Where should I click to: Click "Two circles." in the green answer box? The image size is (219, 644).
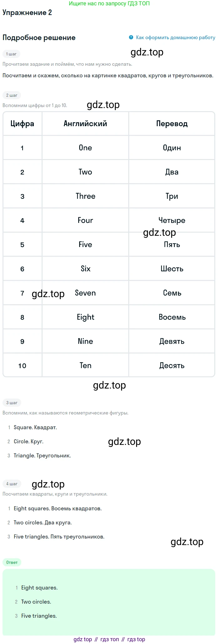click(36, 602)
